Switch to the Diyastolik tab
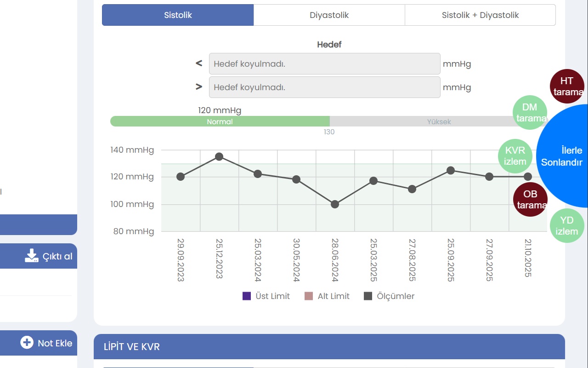The width and height of the screenshot is (588, 368). click(329, 15)
